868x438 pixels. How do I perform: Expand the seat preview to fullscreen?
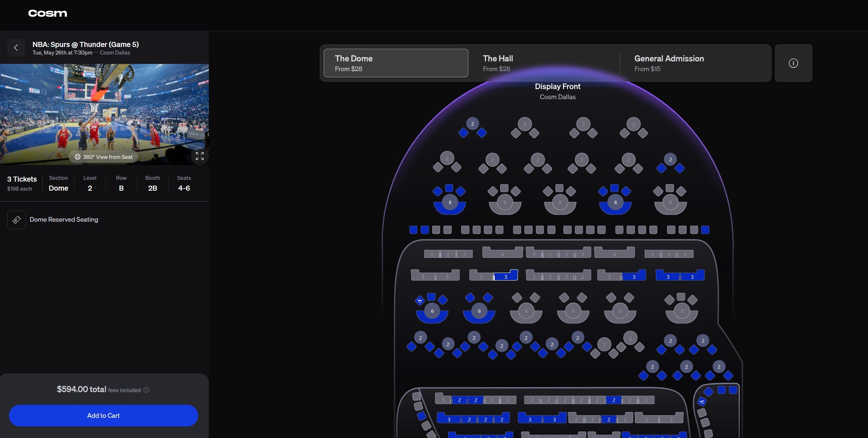[x=199, y=156]
